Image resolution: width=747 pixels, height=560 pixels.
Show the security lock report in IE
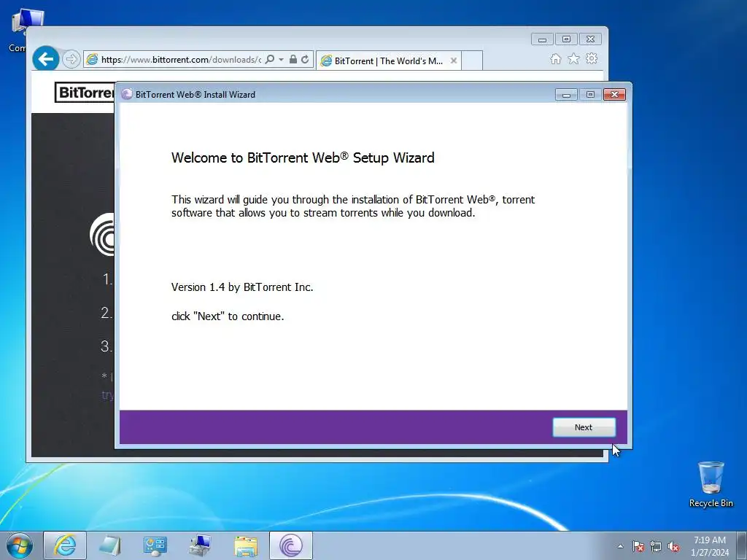tap(293, 59)
